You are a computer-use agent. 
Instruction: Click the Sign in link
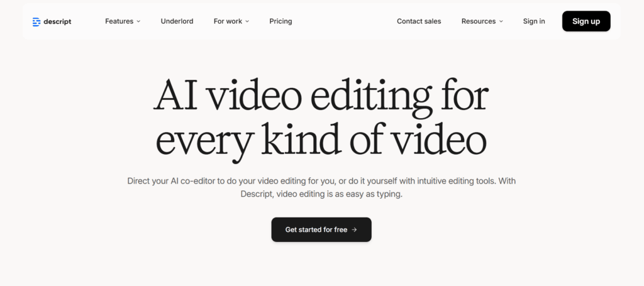pyautogui.click(x=534, y=21)
